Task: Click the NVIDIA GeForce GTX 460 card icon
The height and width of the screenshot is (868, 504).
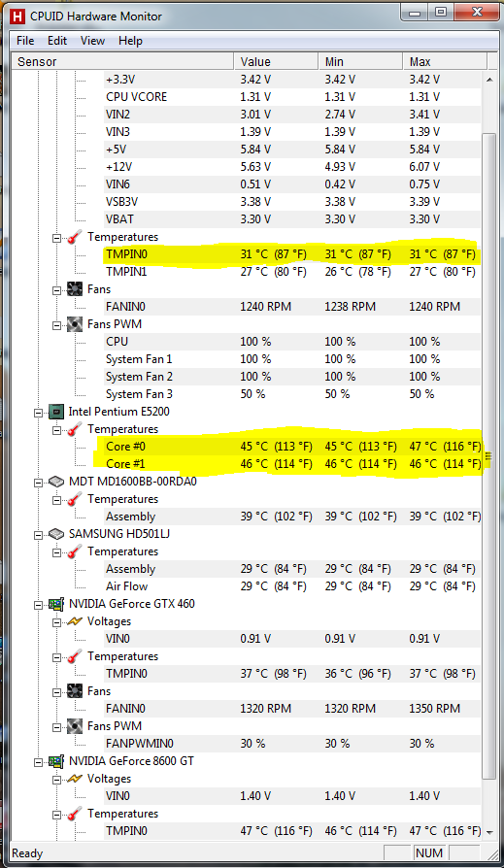Action: pyautogui.click(x=56, y=604)
